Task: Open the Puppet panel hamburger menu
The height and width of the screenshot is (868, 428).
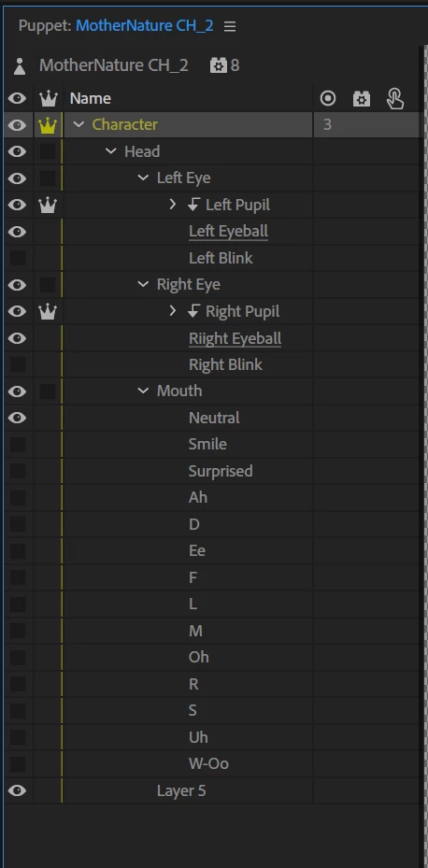Action: (230, 26)
